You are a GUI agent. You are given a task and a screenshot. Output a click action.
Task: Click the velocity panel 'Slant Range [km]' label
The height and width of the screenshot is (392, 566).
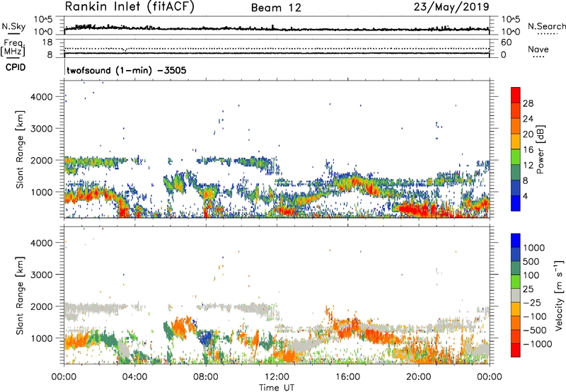coord(20,295)
